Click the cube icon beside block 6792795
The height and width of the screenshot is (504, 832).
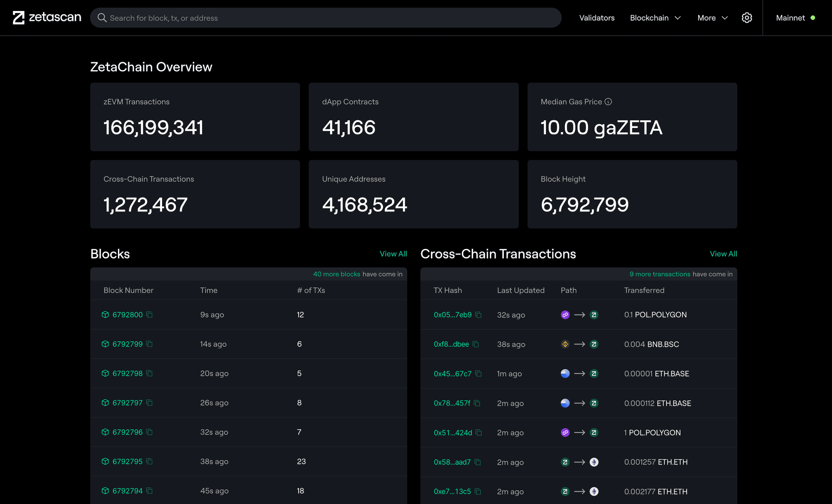pos(105,461)
